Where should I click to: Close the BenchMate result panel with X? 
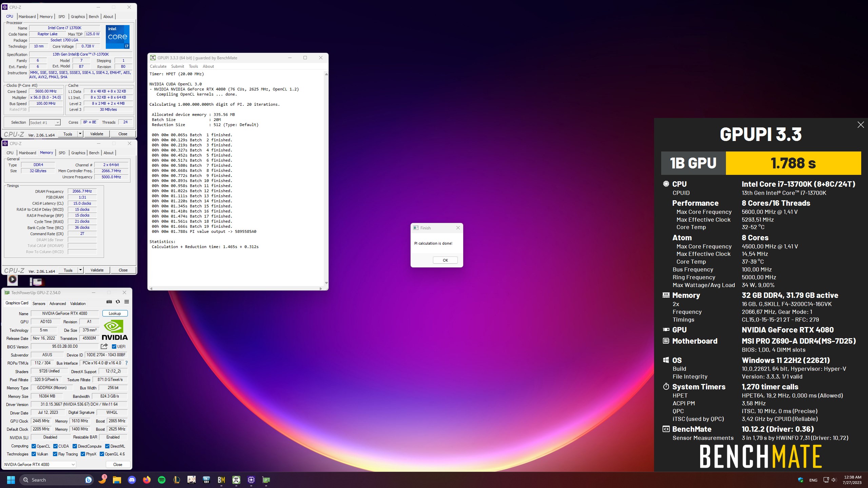click(861, 125)
